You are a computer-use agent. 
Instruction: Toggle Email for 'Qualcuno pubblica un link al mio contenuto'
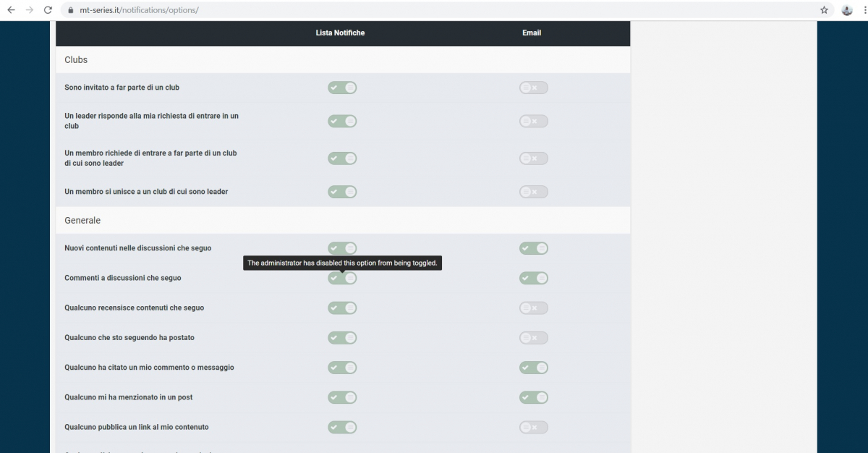click(x=534, y=427)
